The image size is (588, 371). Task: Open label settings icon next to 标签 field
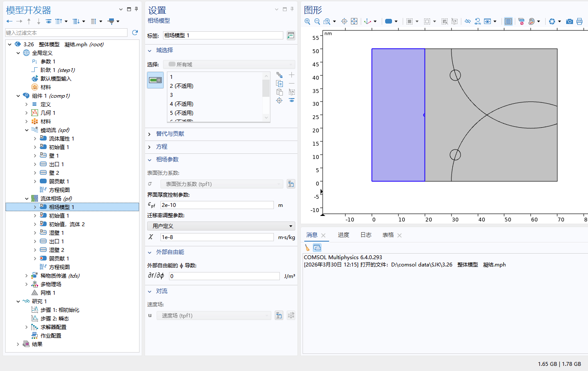point(291,36)
